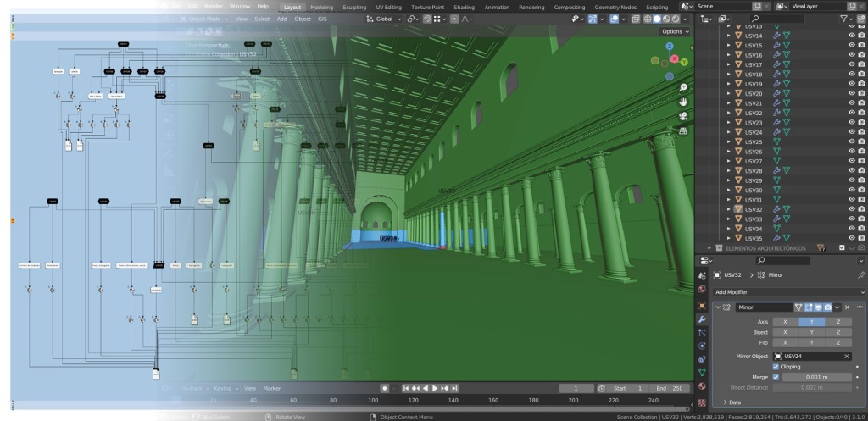
Task: Click the Merge distance 0.001 m field
Action: tap(816, 377)
